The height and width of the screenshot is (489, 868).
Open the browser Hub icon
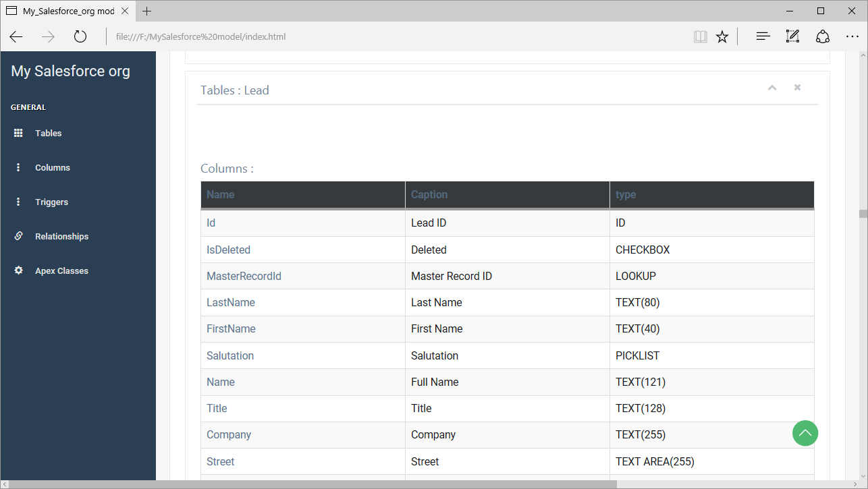(763, 36)
